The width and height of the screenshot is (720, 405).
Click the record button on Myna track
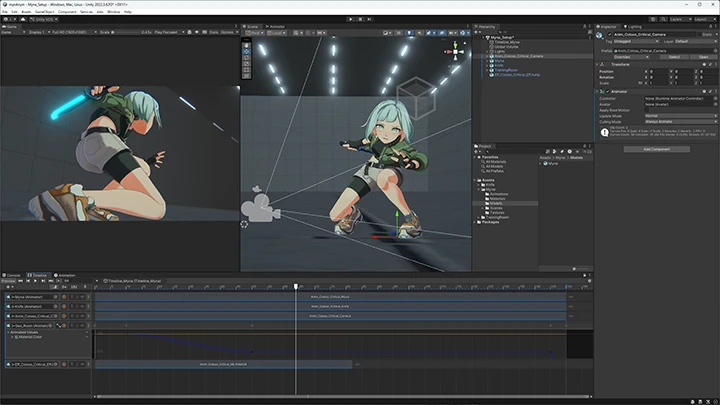[x=64, y=297]
